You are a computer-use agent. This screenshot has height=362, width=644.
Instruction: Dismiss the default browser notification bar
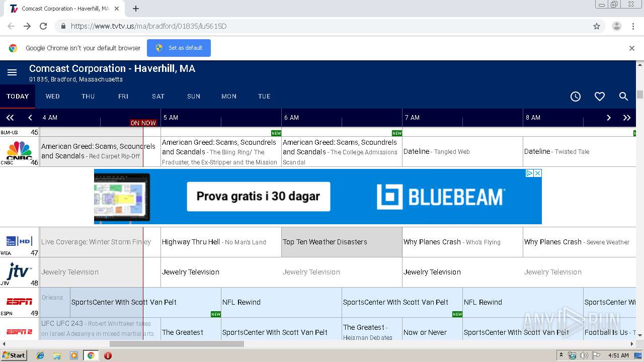tap(632, 48)
